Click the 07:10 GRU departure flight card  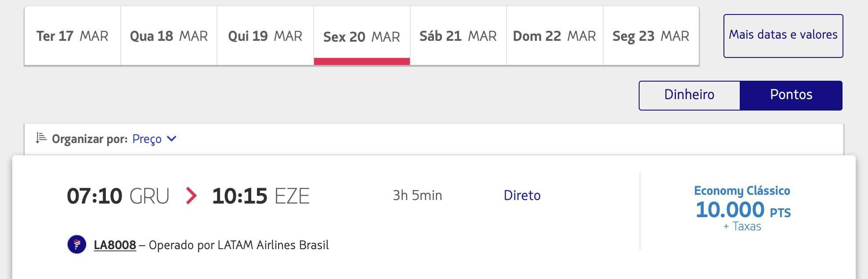click(x=434, y=217)
